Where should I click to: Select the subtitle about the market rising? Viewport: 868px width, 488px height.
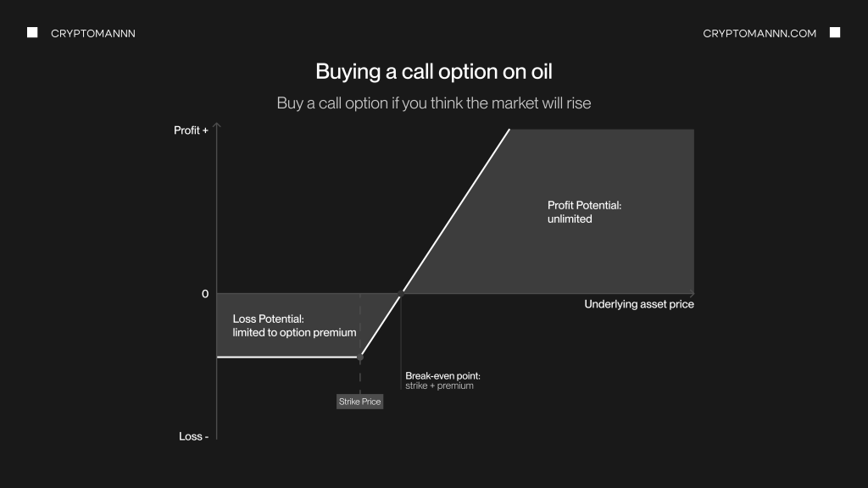tap(434, 103)
